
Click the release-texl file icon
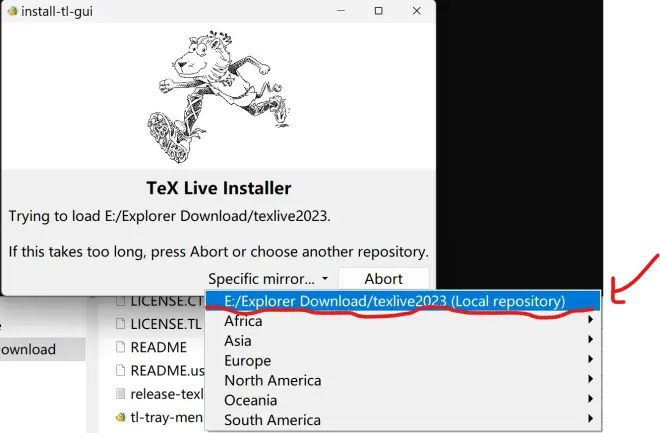[x=120, y=394]
